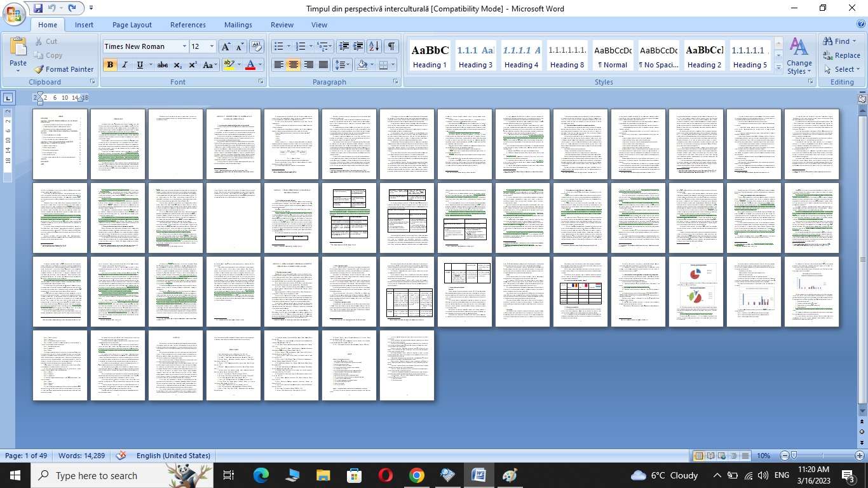Apply subscript formatting
Image resolution: width=868 pixels, height=488 pixels.
point(178,65)
